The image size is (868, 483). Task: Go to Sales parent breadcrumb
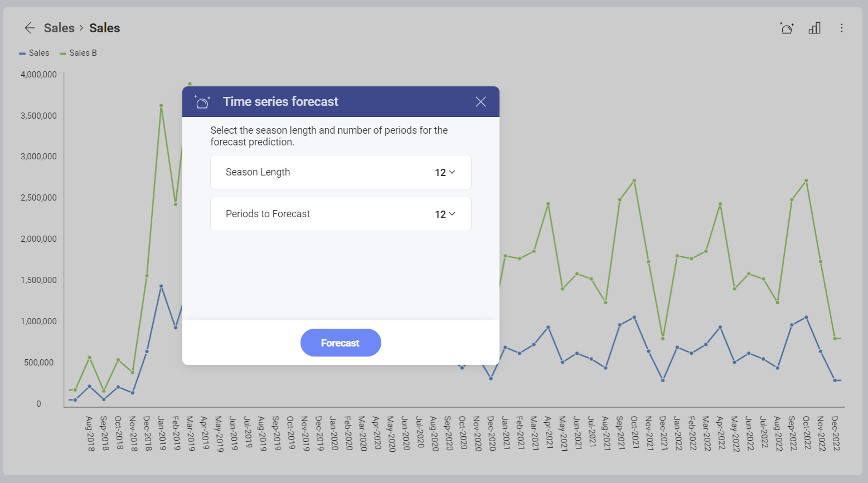coord(59,28)
